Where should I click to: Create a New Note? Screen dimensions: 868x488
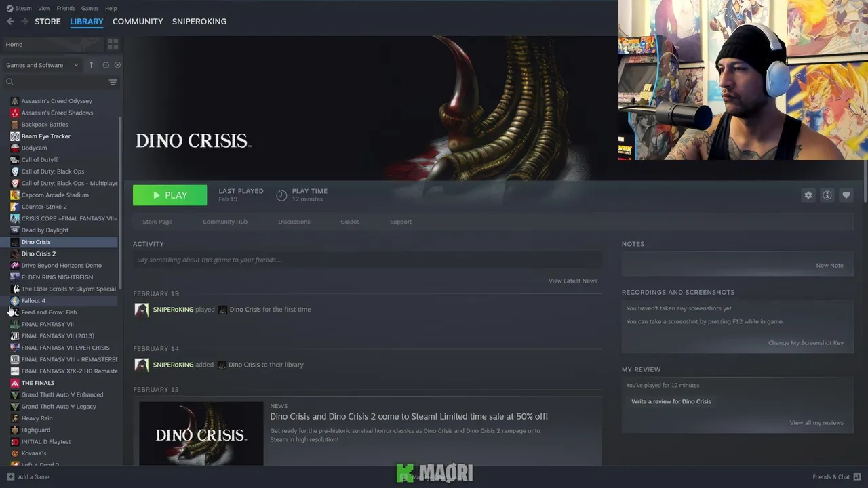830,266
